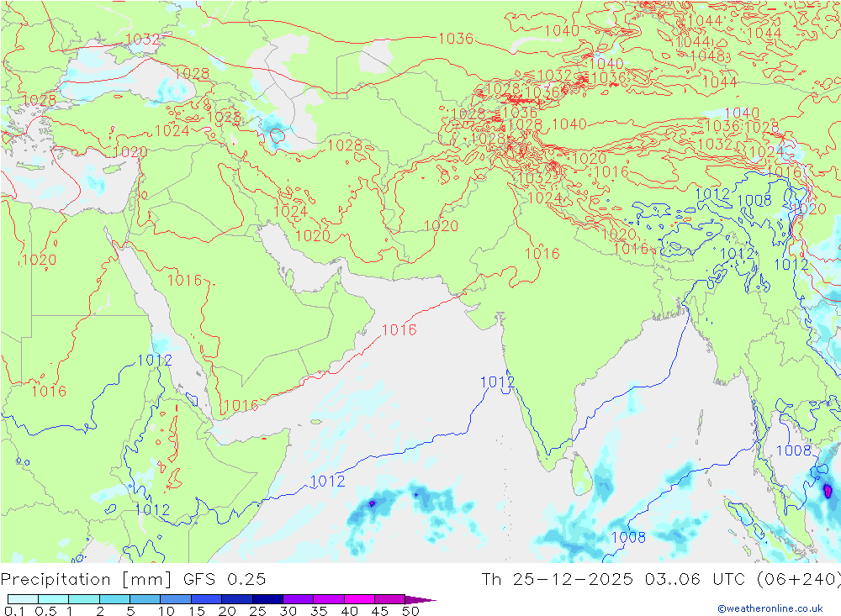This screenshot has height=616, width=841.
Task: Pick the 15–20 mm royal blue legend swatch
Action: [207, 599]
